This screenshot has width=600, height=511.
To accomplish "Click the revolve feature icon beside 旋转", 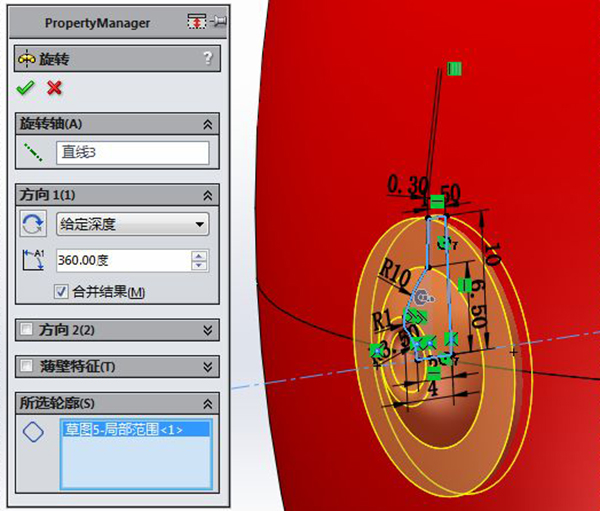I will [x=26, y=59].
